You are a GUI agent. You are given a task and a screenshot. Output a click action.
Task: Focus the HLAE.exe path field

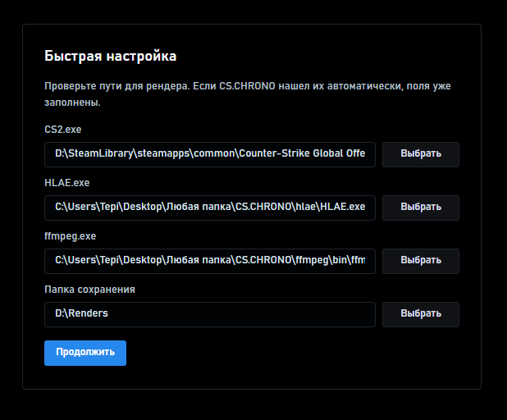coord(210,208)
